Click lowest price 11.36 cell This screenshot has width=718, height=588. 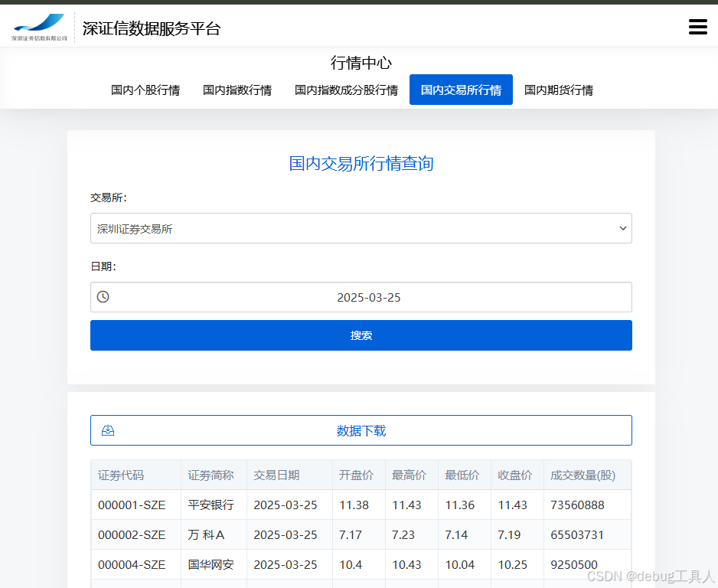point(465,505)
